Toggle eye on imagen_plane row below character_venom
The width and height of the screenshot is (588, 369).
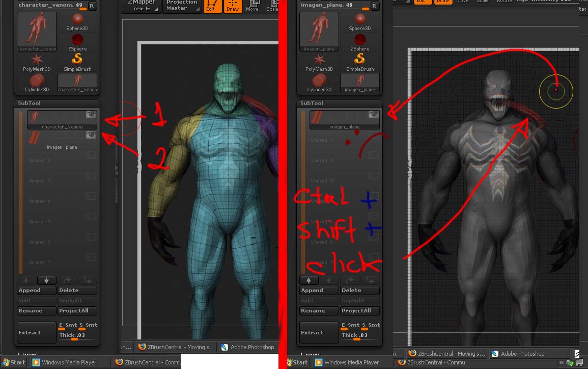(x=91, y=135)
